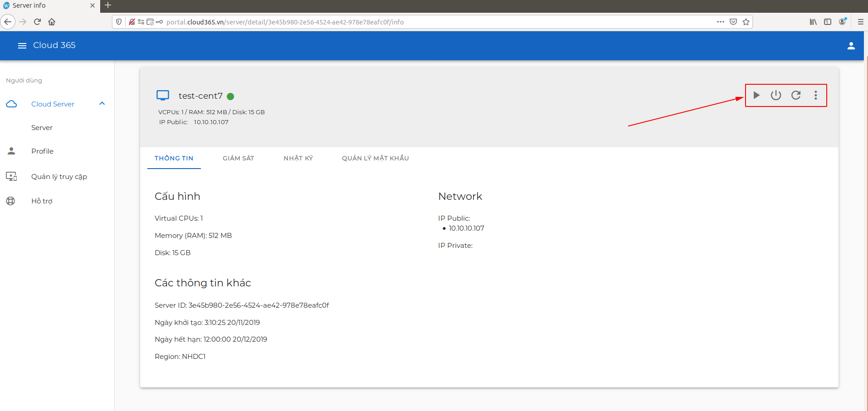Click the Quản lý truy cập icon
The image size is (868, 411).
(11, 176)
